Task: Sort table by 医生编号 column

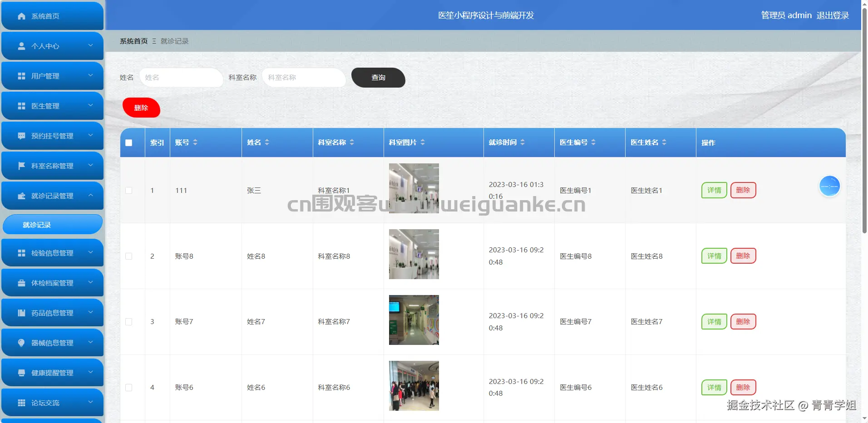Action: pyautogui.click(x=593, y=143)
